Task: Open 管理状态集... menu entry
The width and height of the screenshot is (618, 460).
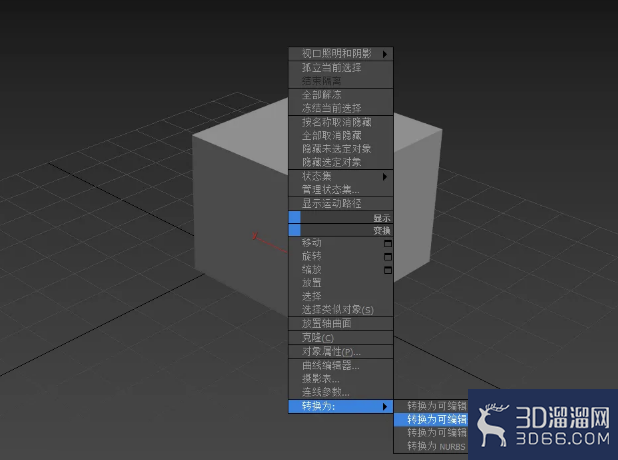Action: click(341, 190)
